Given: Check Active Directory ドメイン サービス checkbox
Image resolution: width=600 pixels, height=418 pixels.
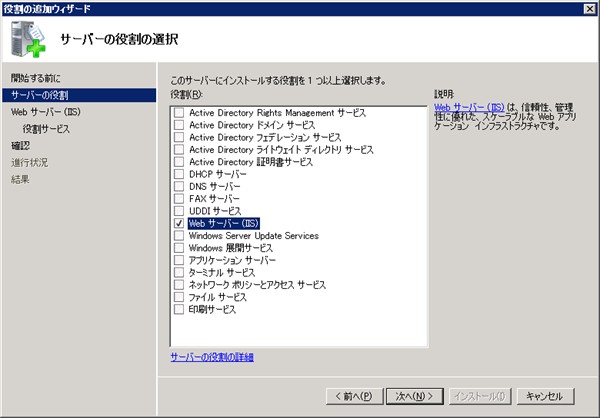Looking at the screenshot, I should (x=179, y=125).
